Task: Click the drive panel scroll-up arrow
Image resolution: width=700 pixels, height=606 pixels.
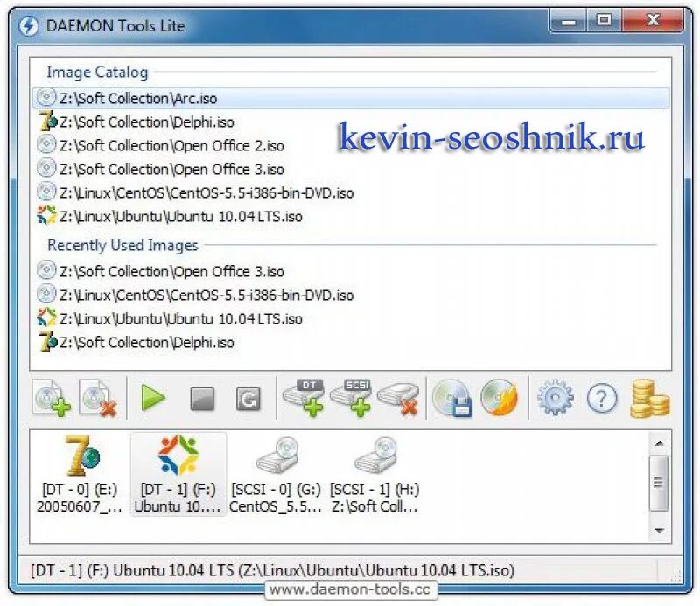Action: (660, 443)
